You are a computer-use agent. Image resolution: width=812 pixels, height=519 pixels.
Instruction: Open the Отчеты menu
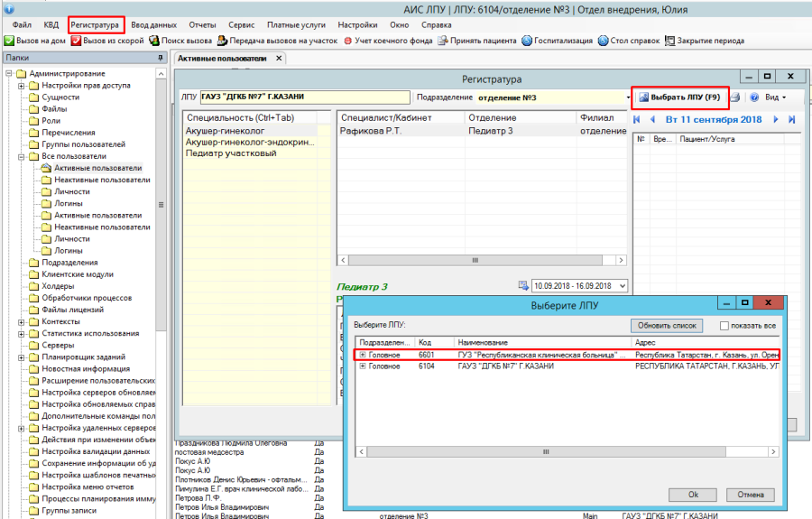(202, 25)
